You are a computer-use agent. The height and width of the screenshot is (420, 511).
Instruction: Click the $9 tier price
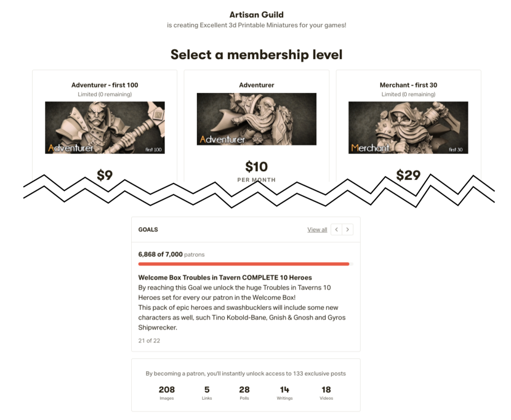coord(105,176)
